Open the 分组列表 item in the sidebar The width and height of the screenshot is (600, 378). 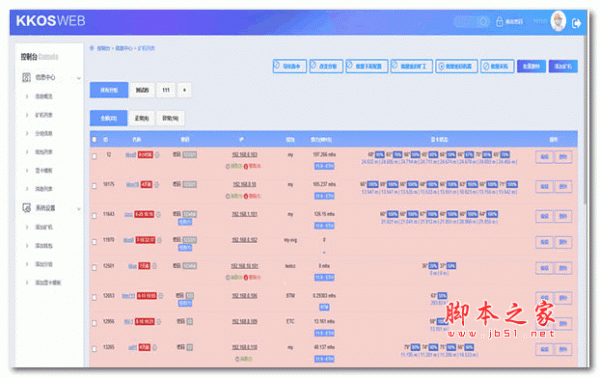pyautogui.click(x=44, y=134)
